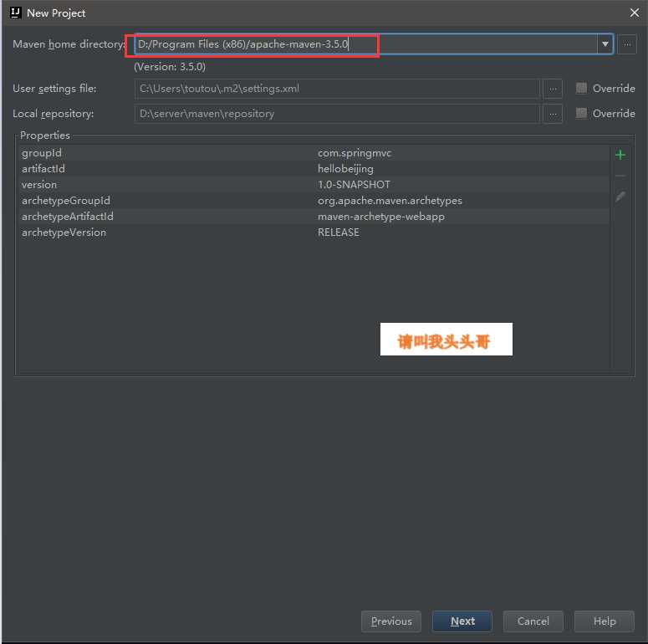648x644 pixels.
Task: Click the hellobeijing value
Action: point(345,169)
